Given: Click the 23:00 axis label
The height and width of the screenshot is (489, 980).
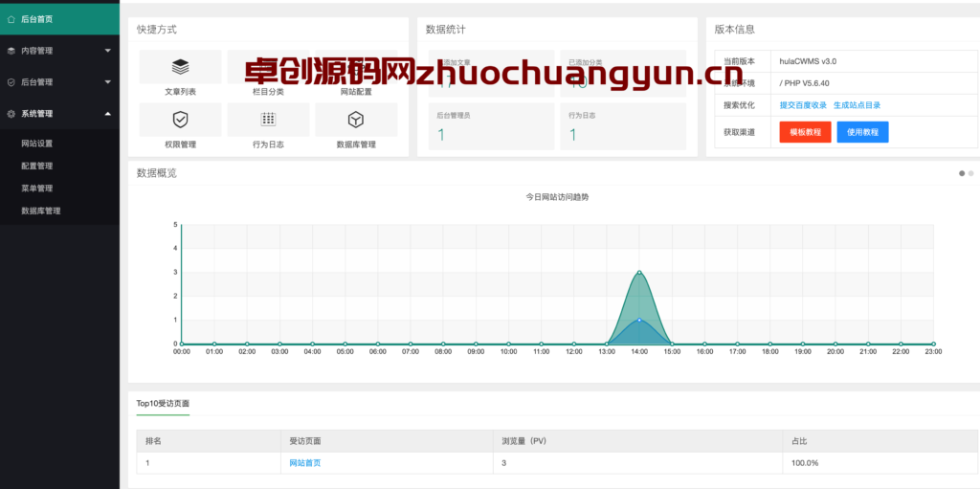Looking at the screenshot, I should pos(933,352).
